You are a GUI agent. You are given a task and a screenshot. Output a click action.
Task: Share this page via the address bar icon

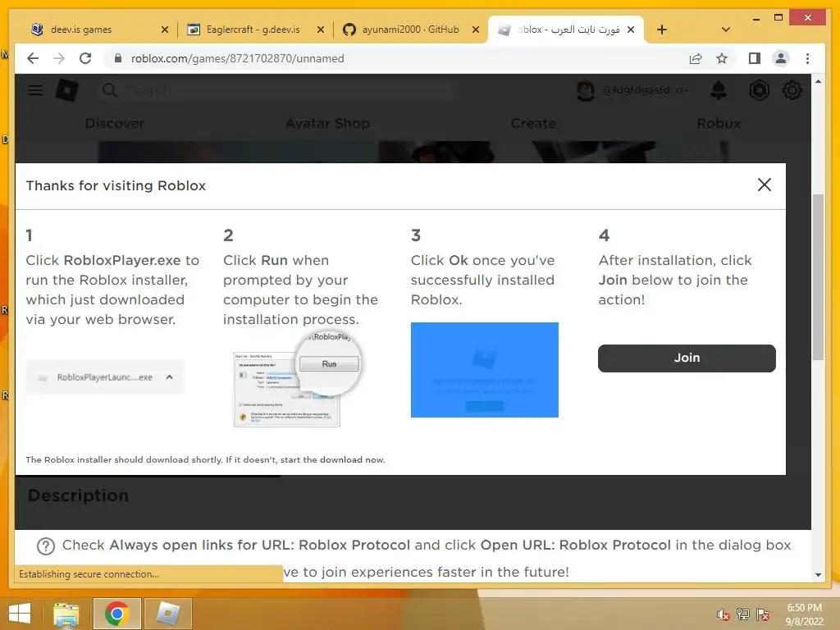pos(696,58)
